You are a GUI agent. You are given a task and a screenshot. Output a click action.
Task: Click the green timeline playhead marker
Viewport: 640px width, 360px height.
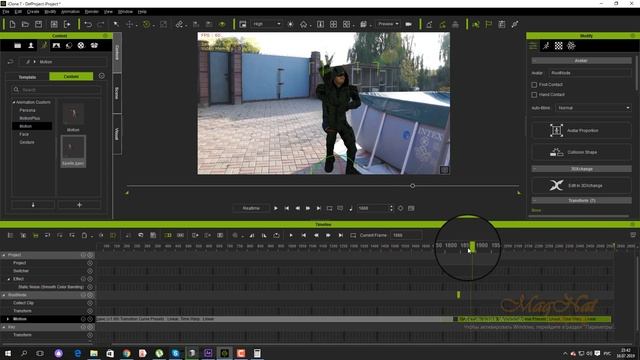pos(472,246)
